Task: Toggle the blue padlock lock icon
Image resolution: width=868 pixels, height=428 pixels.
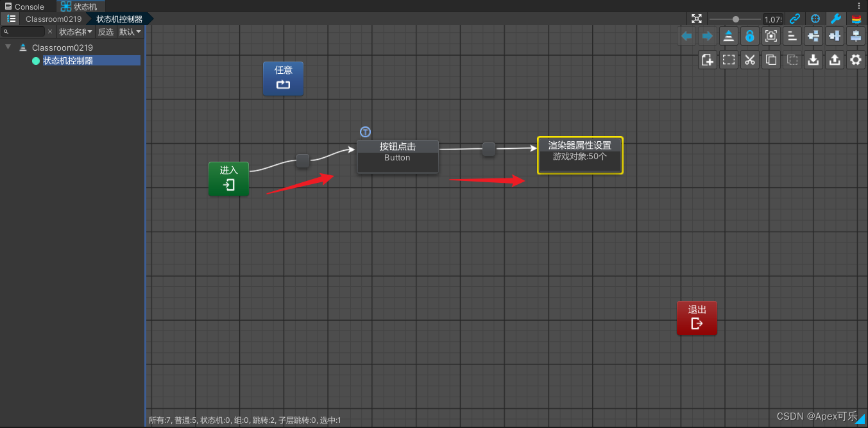Action: click(749, 36)
